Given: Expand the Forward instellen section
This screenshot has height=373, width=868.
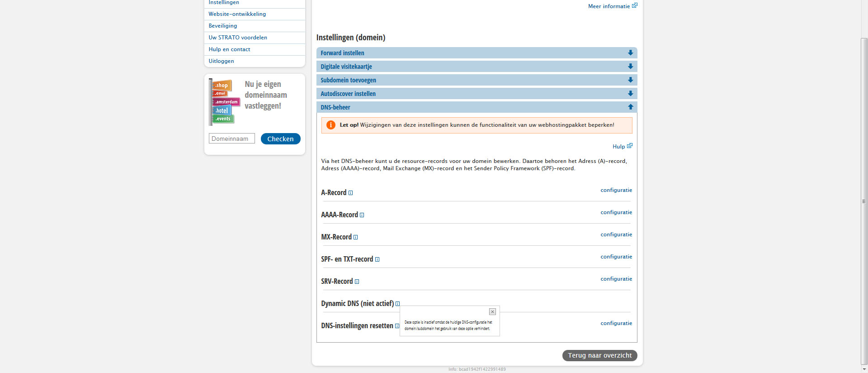Looking at the screenshot, I should [x=476, y=53].
